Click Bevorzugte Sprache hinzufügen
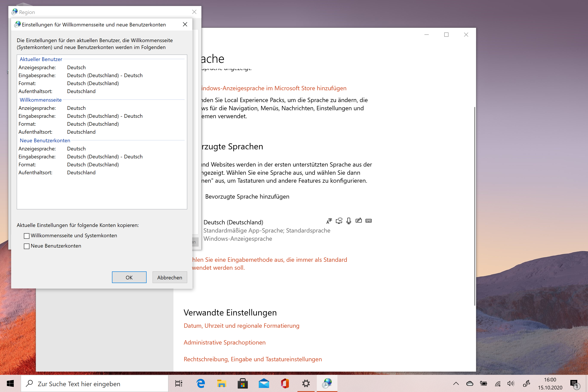 point(247,196)
